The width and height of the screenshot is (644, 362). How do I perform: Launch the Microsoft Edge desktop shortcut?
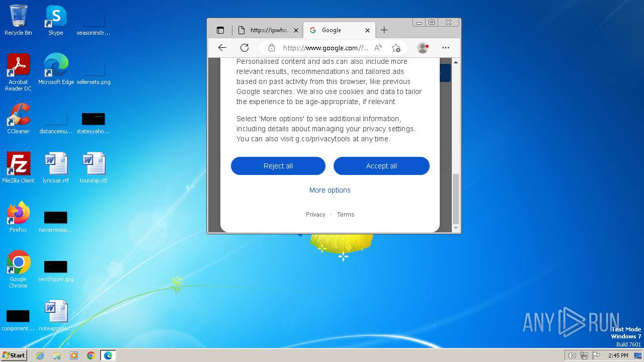[56, 69]
